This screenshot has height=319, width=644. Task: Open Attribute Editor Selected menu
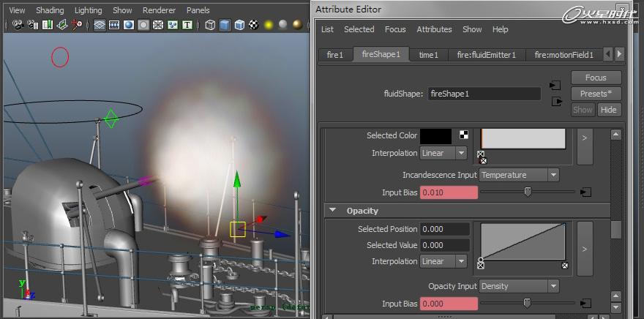click(x=359, y=29)
